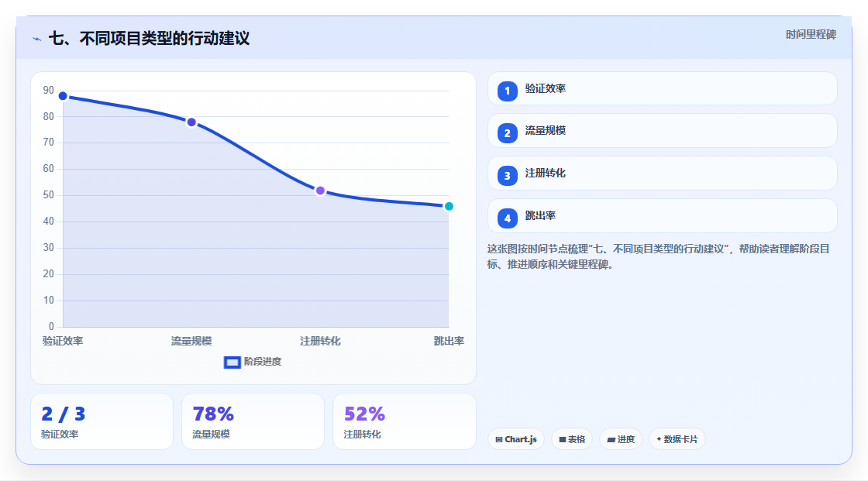Open the 流量规模 milestone row
Screen dimensions: 868x481
(x=662, y=131)
